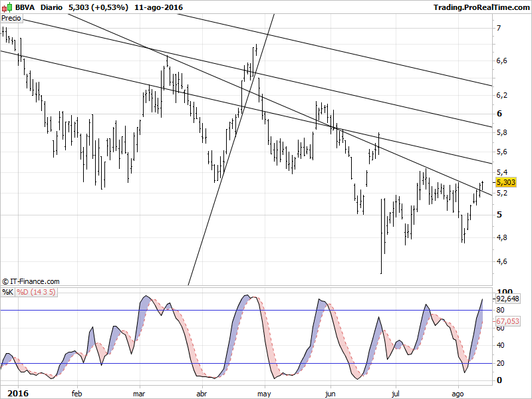Click the yellow 5,303 current price tag

point(506,182)
